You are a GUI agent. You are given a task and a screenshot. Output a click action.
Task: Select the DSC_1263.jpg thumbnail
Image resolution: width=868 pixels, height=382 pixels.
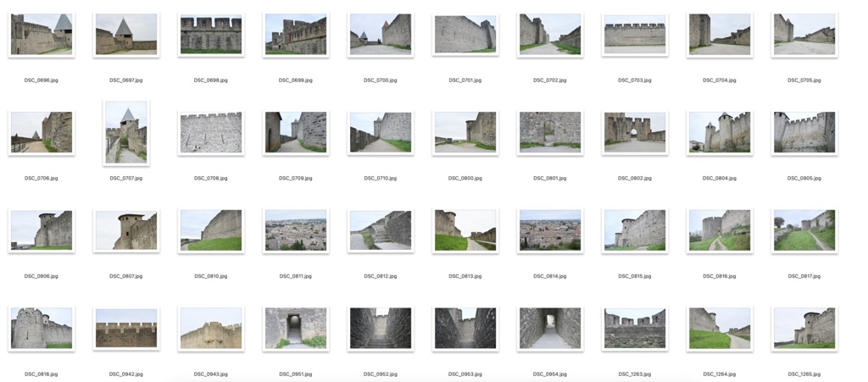(x=635, y=328)
